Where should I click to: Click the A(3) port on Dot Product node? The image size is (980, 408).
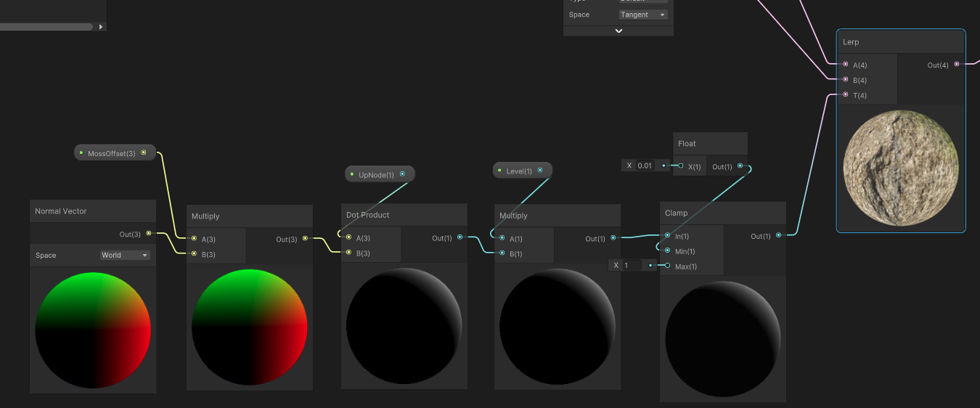tap(348, 237)
